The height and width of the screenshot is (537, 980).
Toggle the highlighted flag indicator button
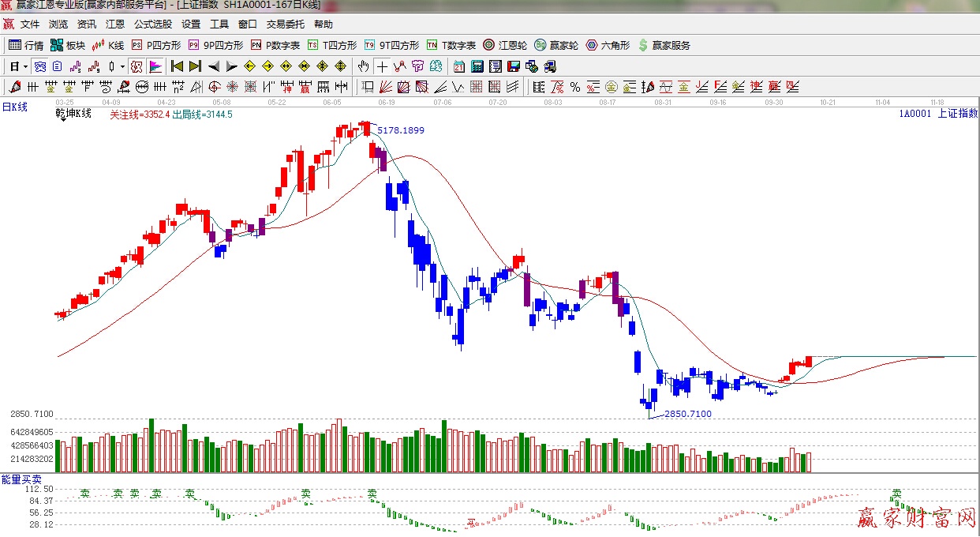(155, 66)
